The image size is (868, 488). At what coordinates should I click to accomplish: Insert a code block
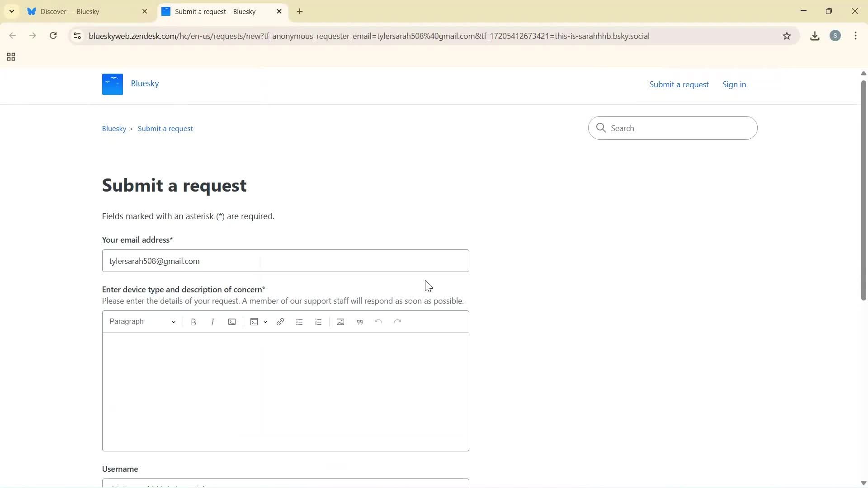point(254,321)
